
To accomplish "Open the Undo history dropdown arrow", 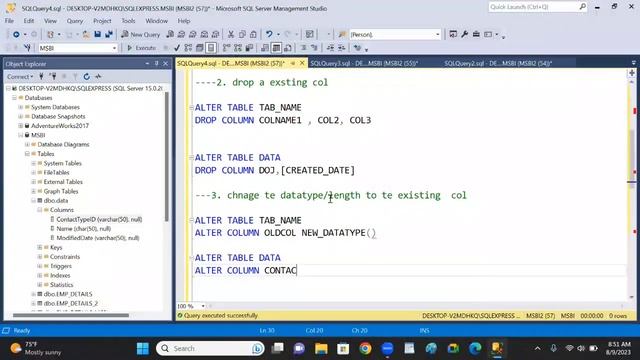I will tap(278, 35).
